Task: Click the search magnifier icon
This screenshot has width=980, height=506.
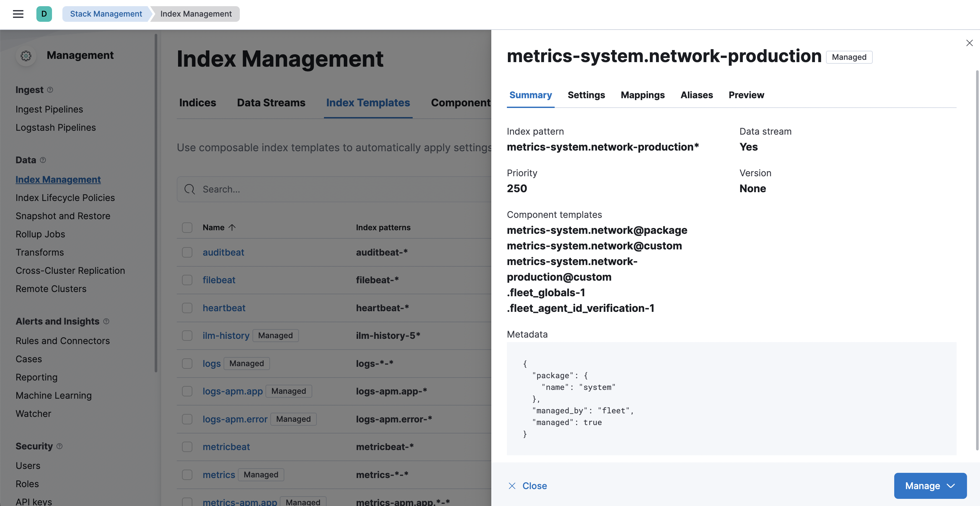Action: pyautogui.click(x=189, y=189)
